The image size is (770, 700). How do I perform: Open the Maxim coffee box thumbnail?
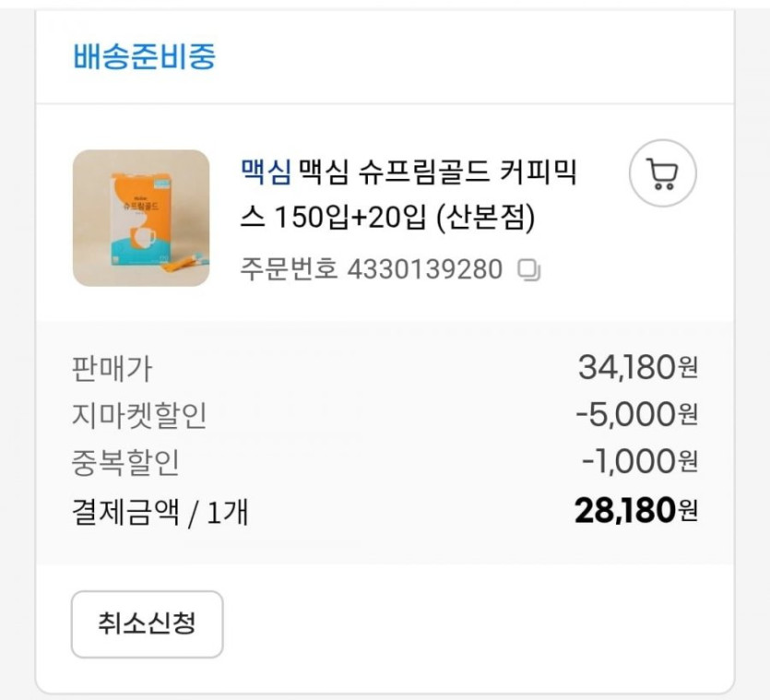(x=141, y=218)
